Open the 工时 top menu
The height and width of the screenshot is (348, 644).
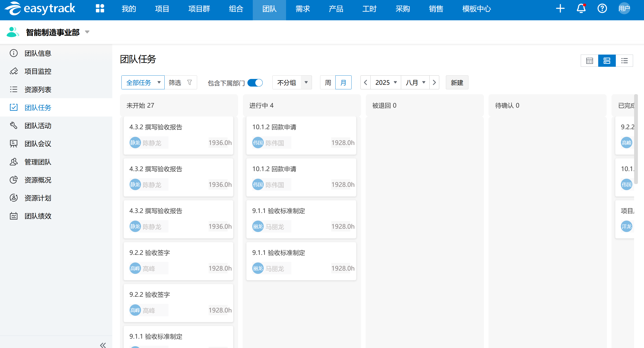(369, 9)
